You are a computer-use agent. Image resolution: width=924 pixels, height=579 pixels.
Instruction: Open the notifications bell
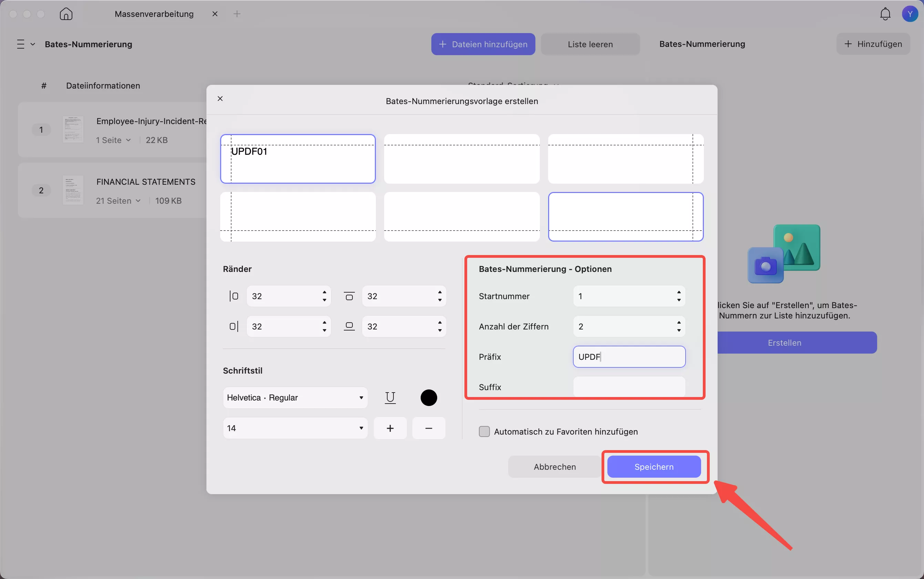(x=885, y=14)
